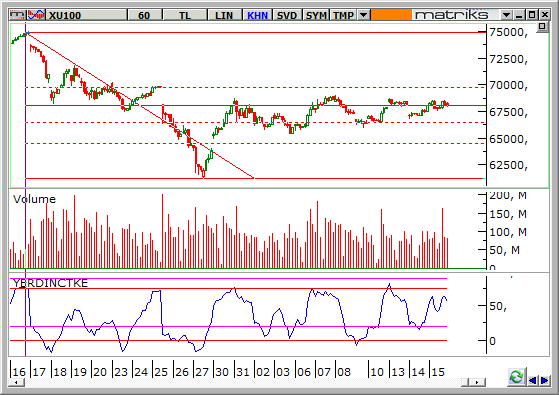Click the 70000 price axis label
The image size is (559, 395).
point(508,85)
